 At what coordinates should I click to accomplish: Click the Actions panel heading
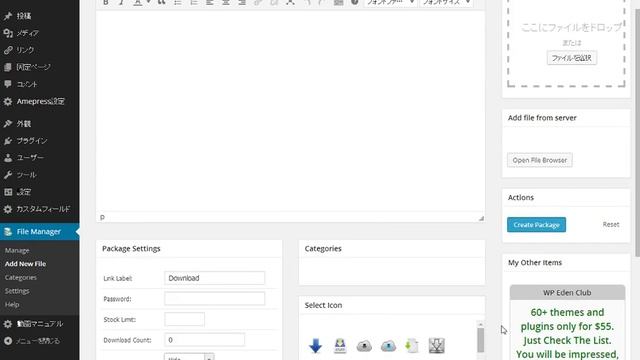(520, 198)
